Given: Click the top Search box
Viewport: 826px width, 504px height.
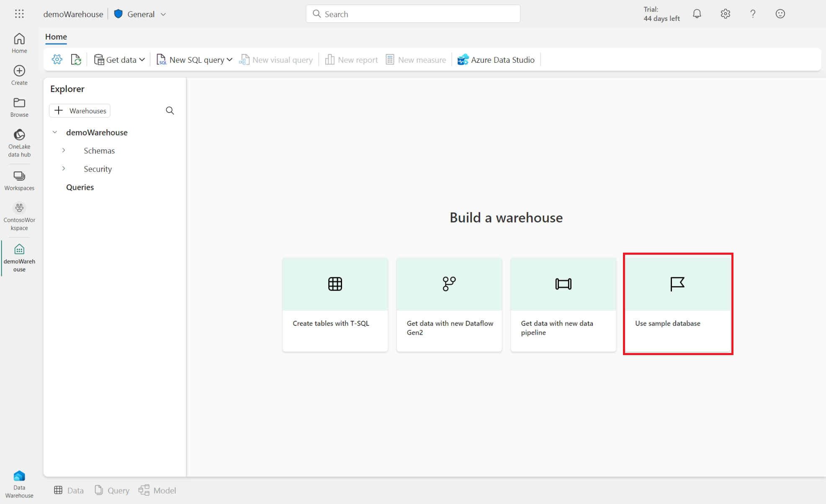Looking at the screenshot, I should [x=413, y=14].
